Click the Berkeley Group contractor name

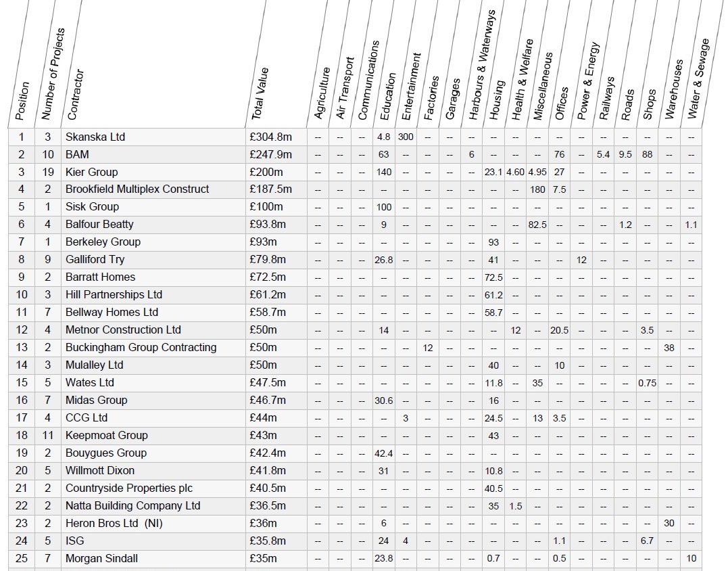[103, 242]
